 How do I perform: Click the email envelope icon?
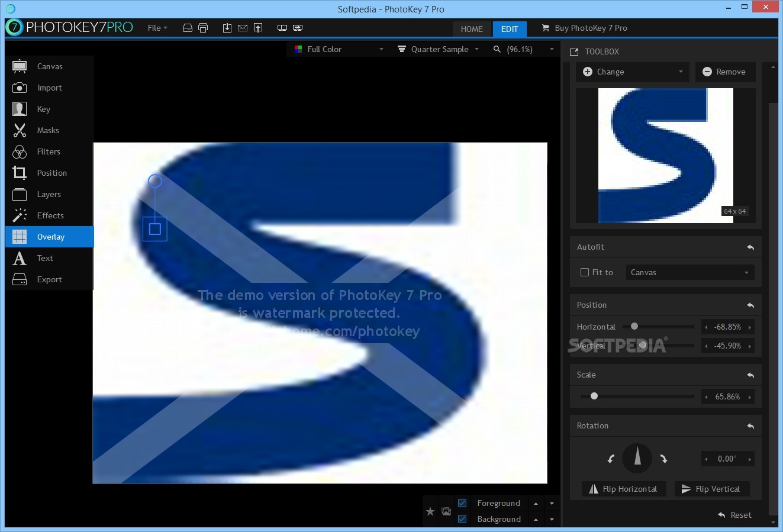(243, 28)
